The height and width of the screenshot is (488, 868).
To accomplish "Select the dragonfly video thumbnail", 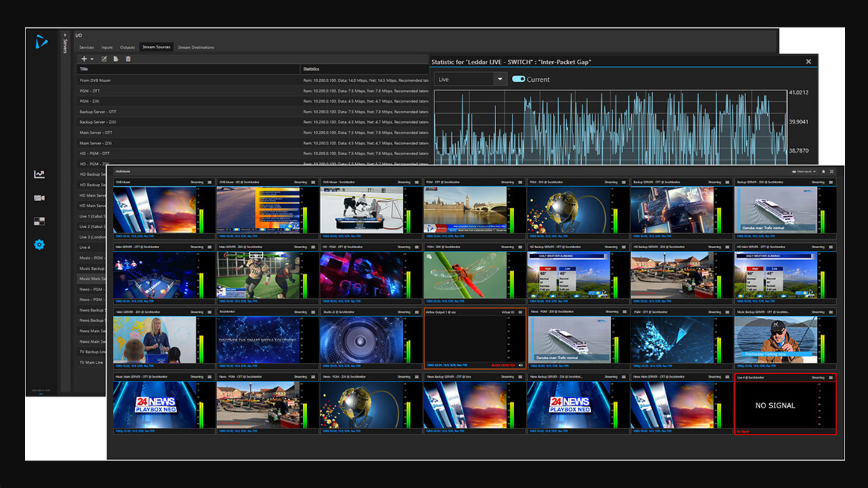I will [465, 275].
